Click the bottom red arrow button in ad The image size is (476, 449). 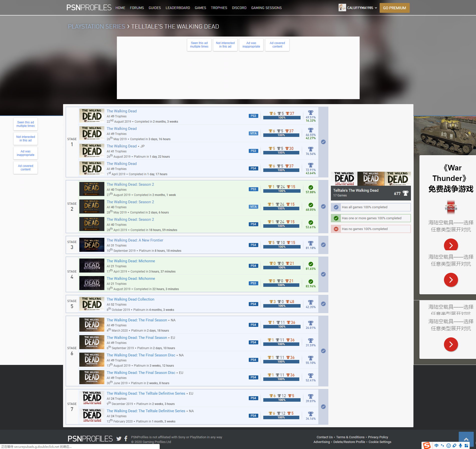click(x=451, y=344)
